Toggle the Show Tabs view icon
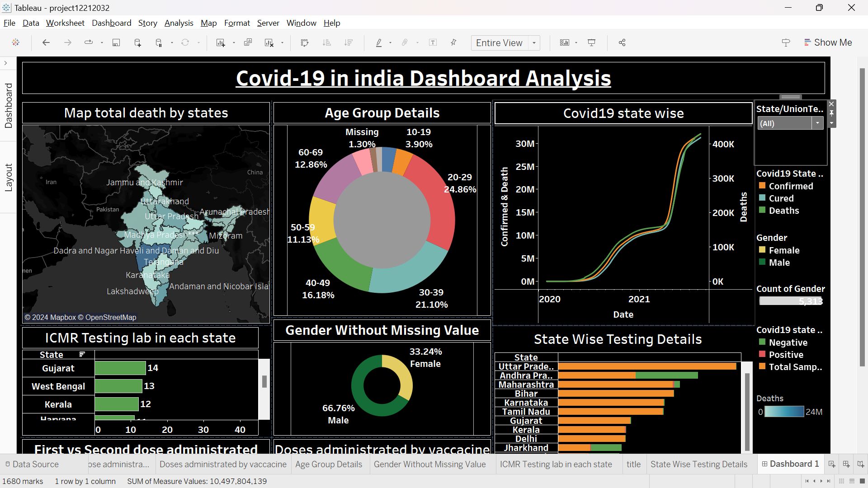This screenshot has width=868, height=488. tap(861, 481)
